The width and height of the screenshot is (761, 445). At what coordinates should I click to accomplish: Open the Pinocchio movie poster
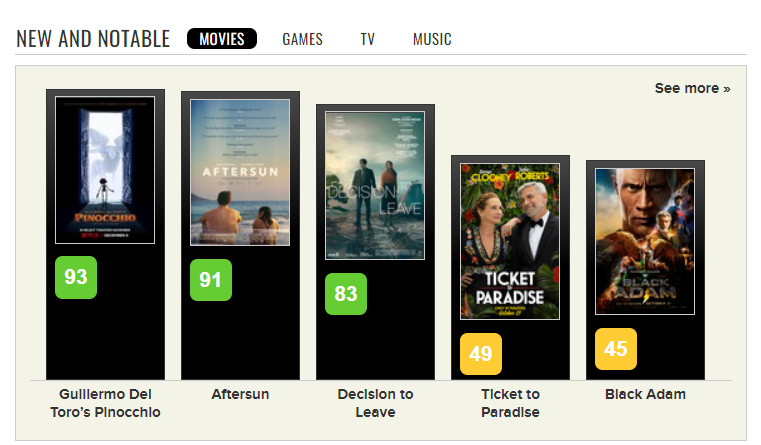pos(105,170)
